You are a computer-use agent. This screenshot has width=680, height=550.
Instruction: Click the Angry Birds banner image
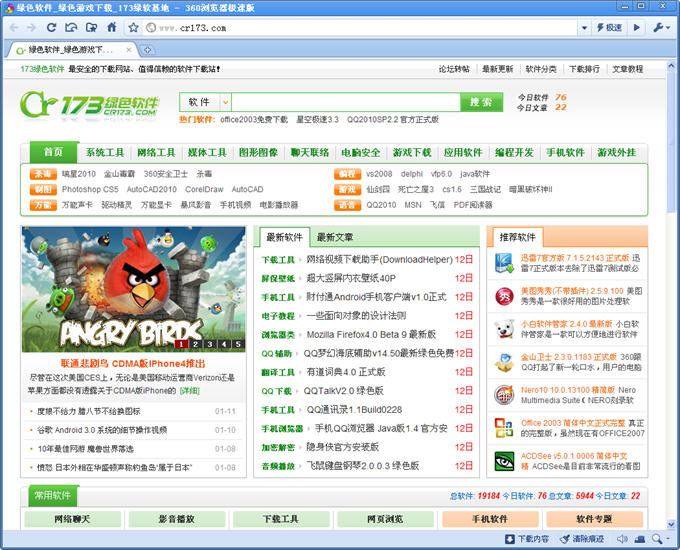click(134, 289)
